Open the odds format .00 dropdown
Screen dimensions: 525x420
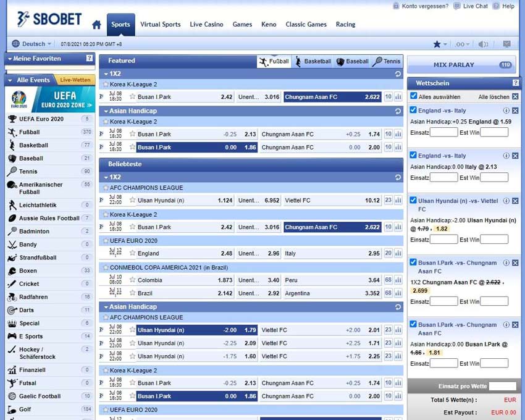click(x=463, y=44)
